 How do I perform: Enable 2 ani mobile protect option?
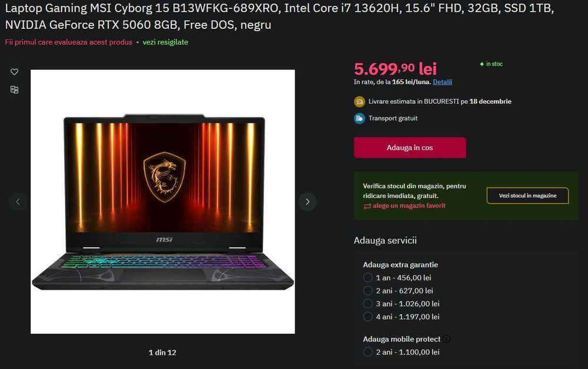367,352
